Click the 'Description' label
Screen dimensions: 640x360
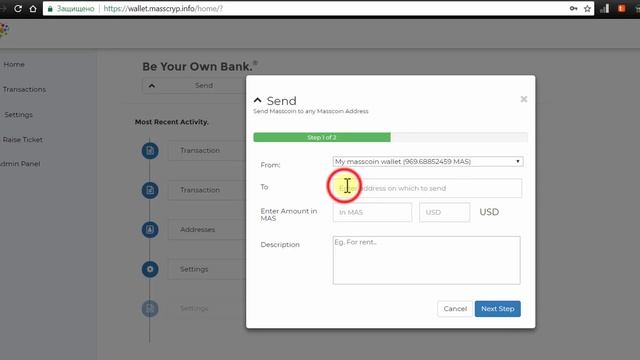(x=280, y=244)
